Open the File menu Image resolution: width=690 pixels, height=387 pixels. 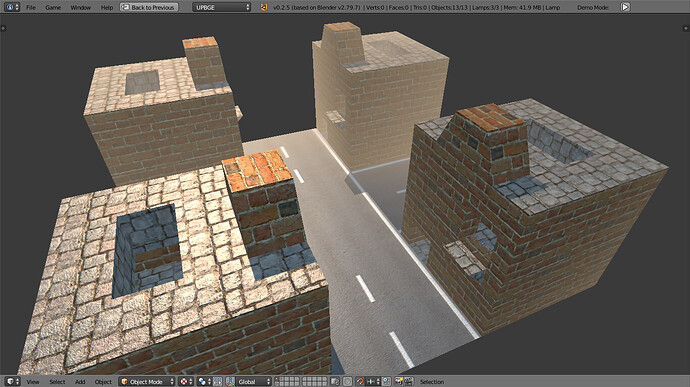coord(31,7)
